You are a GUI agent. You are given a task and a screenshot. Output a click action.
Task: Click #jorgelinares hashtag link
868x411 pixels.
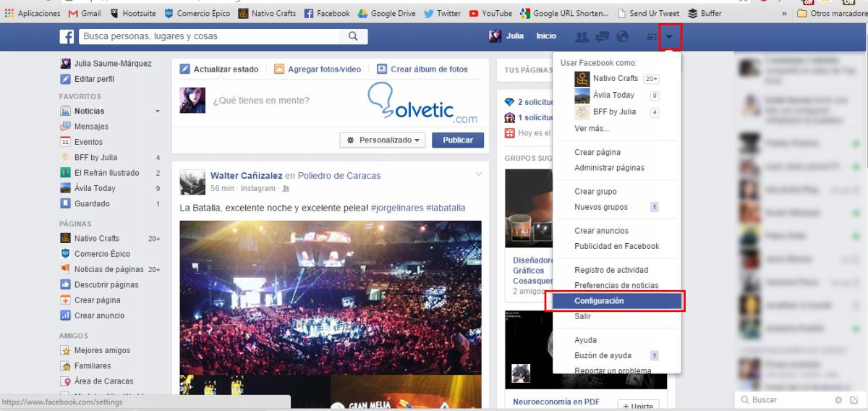[x=397, y=208]
